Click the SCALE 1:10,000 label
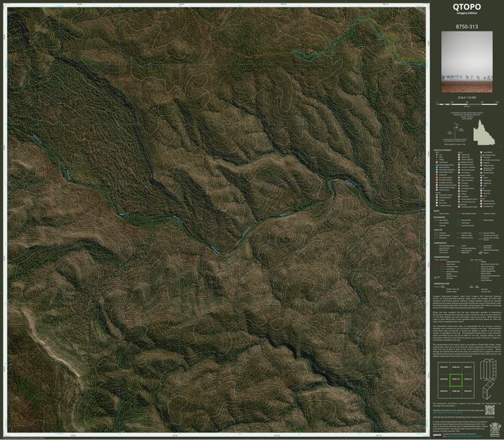This screenshot has height=440, width=504. (467, 98)
